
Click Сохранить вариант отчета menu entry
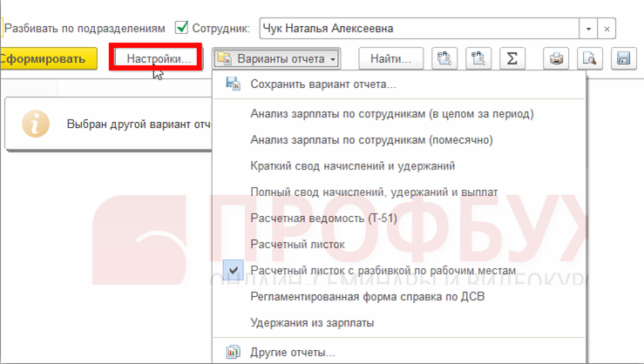tap(322, 84)
